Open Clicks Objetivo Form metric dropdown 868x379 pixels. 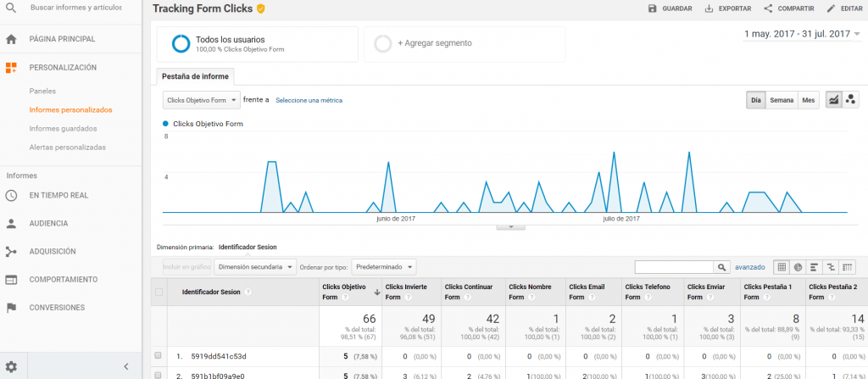tap(202, 100)
